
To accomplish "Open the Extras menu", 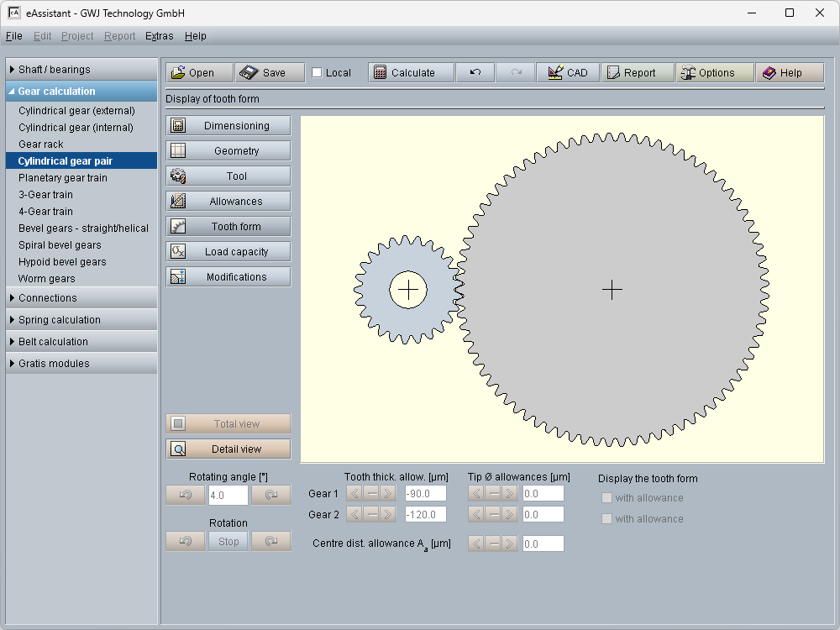I will click(x=159, y=36).
